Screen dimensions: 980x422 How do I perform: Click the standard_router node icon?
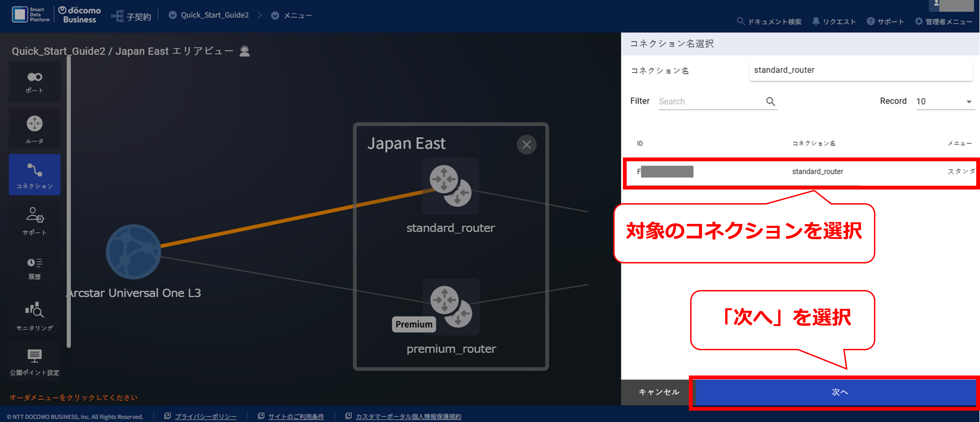[x=450, y=186]
